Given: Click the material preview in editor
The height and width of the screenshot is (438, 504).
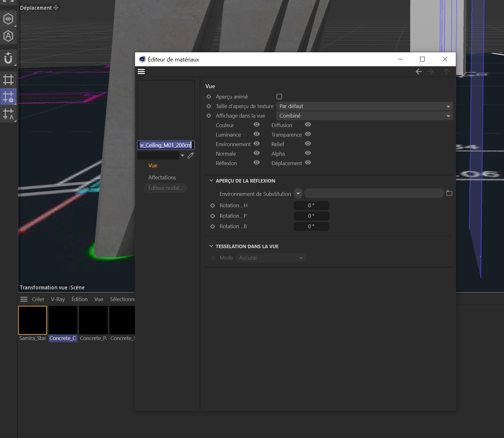Looking at the screenshot, I should tap(166, 109).
